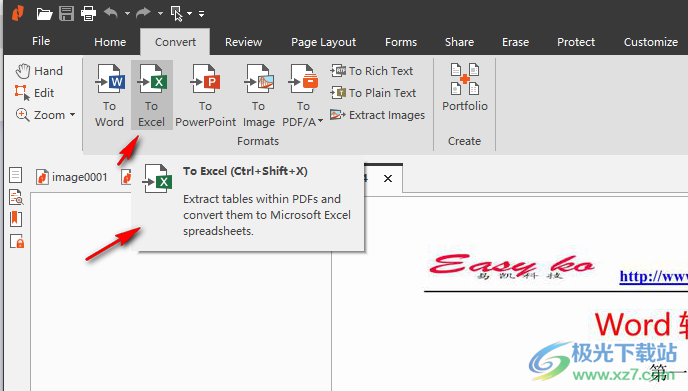Switch to the Protect tab
Screen dimensions: 688x391
pos(576,42)
